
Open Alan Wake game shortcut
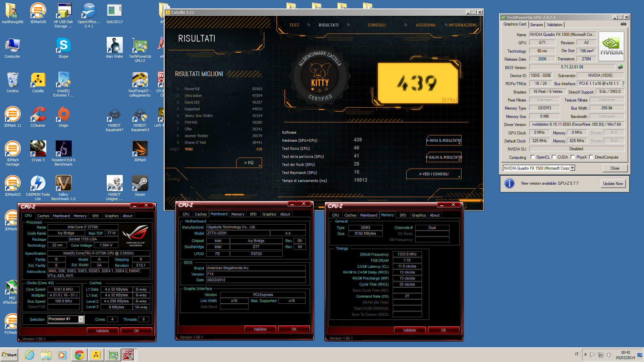(114, 48)
